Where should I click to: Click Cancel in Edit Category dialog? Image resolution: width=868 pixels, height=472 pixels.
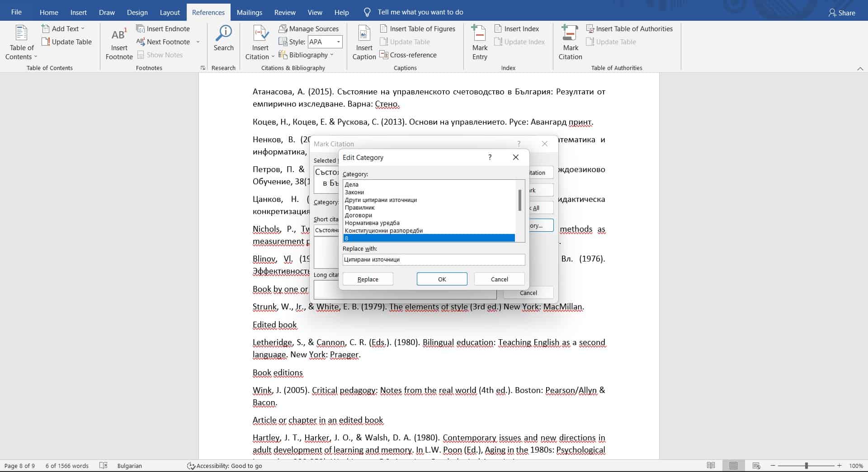pos(500,279)
